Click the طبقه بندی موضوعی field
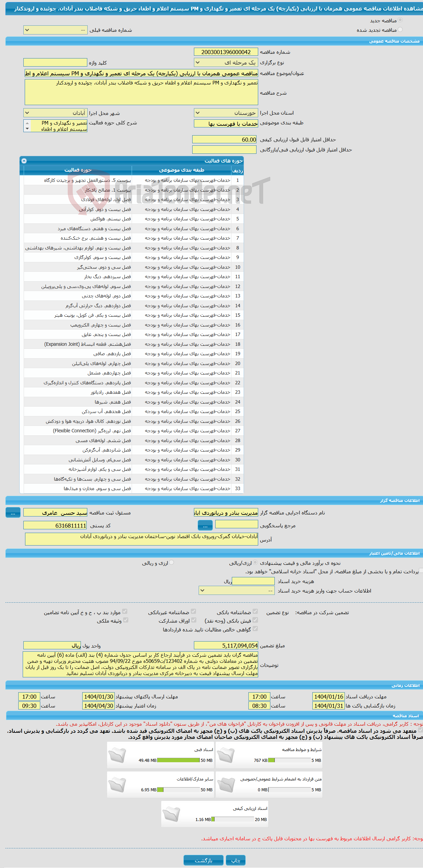The height and width of the screenshot is (868, 423). point(226,124)
